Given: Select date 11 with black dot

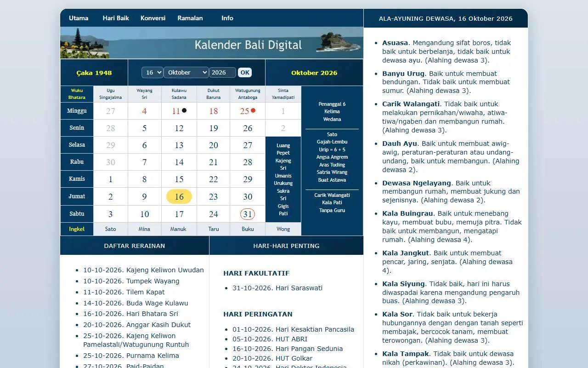Looking at the screenshot, I should pyautogui.click(x=176, y=111).
